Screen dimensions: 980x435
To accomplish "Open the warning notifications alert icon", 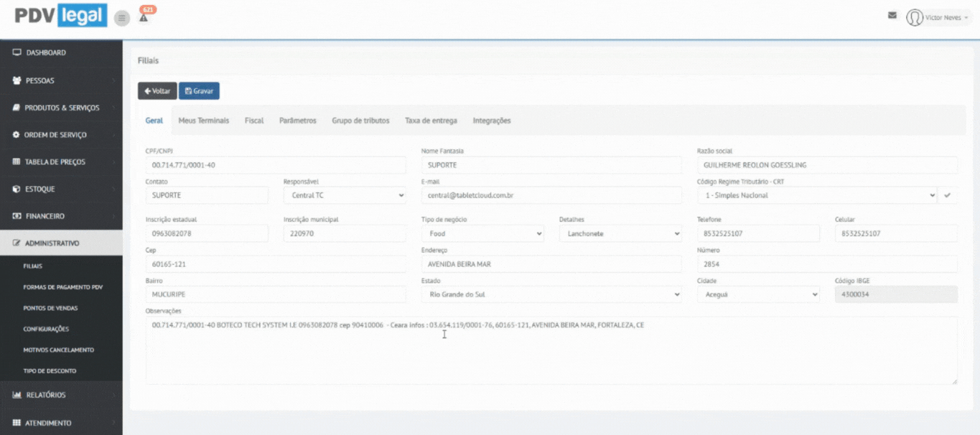I will point(144,18).
